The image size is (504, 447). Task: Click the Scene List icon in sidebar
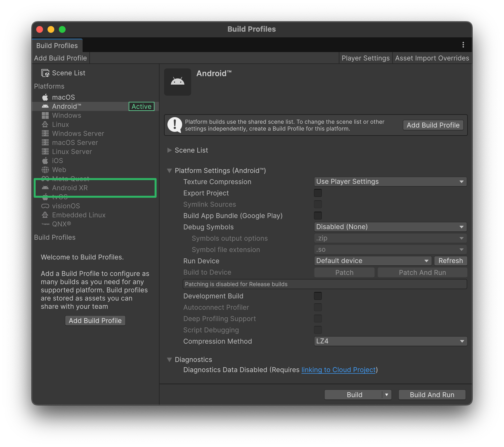[45, 73]
